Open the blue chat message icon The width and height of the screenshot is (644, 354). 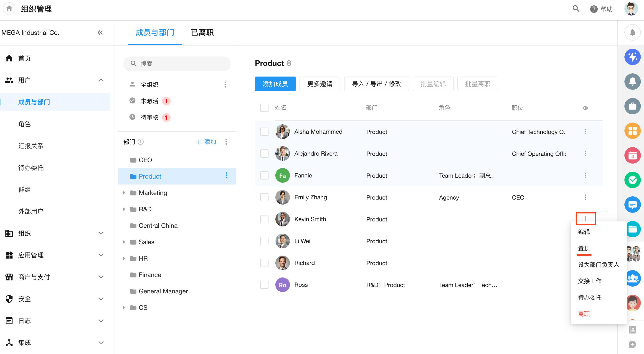tap(632, 205)
